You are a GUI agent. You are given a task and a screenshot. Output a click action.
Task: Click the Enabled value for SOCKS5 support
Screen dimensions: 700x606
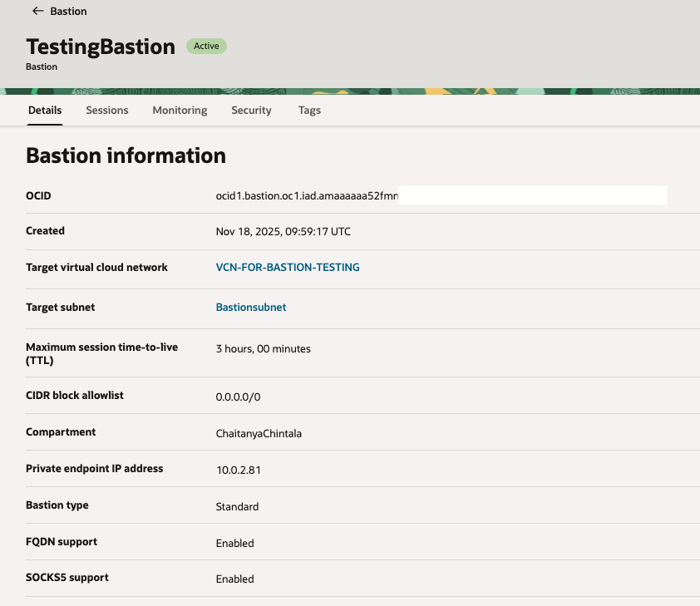234,579
